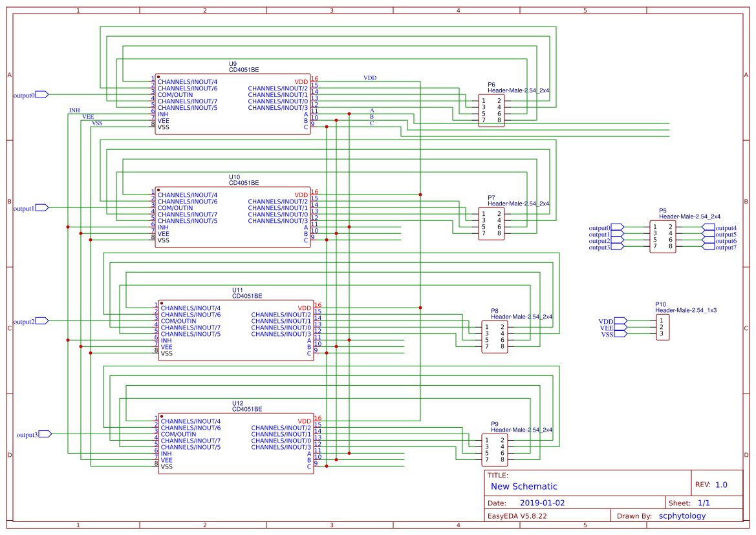Select the U9 CD4051BE multiplexer symbol

pos(233,103)
